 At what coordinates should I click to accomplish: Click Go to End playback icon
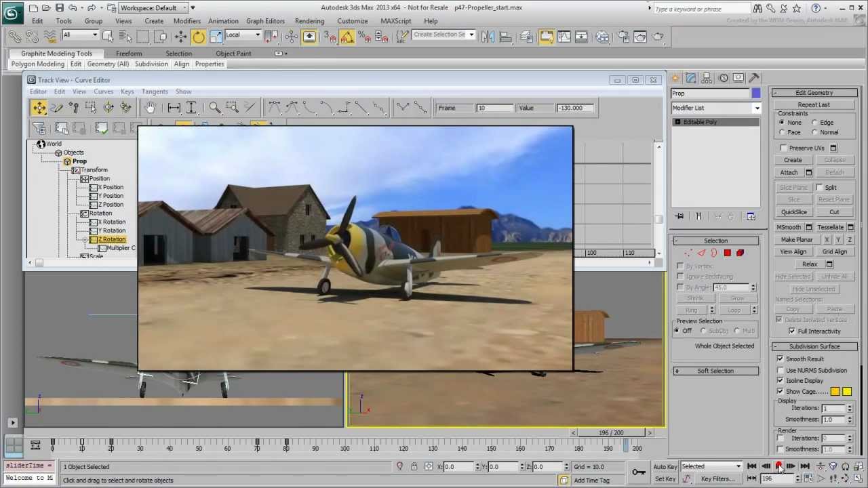pyautogui.click(x=804, y=466)
